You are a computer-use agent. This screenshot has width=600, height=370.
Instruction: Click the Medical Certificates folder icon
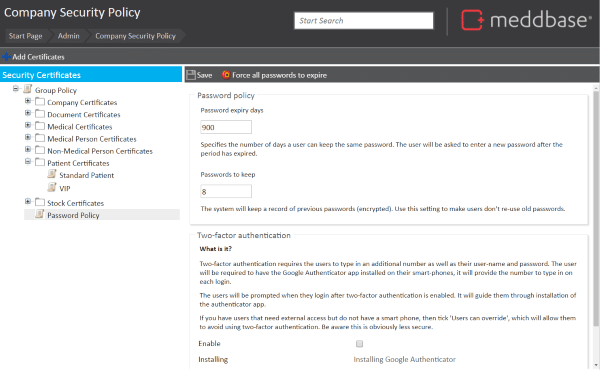point(40,126)
